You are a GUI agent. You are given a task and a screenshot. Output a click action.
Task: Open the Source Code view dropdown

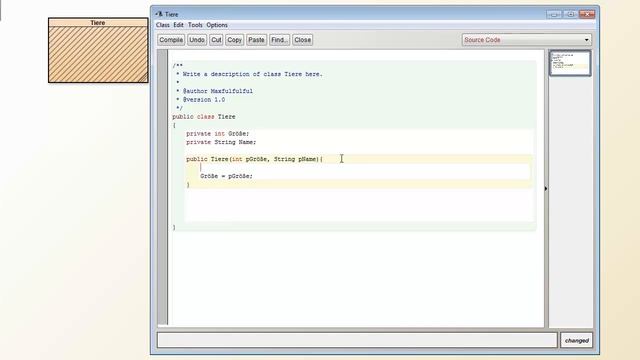click(527, 40)
